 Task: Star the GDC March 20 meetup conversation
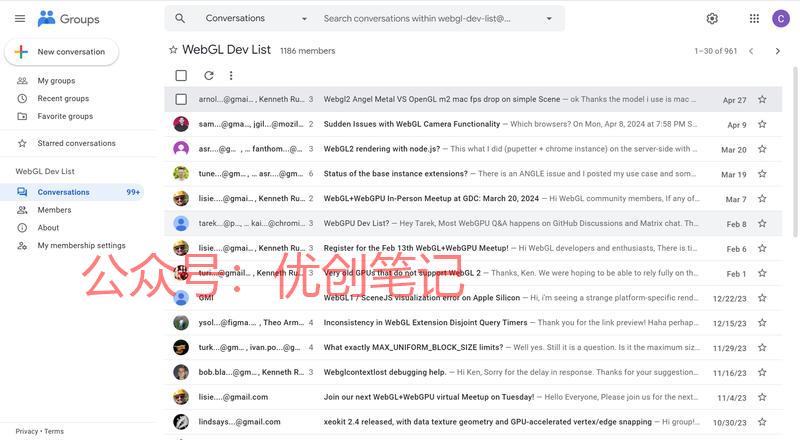762,199
